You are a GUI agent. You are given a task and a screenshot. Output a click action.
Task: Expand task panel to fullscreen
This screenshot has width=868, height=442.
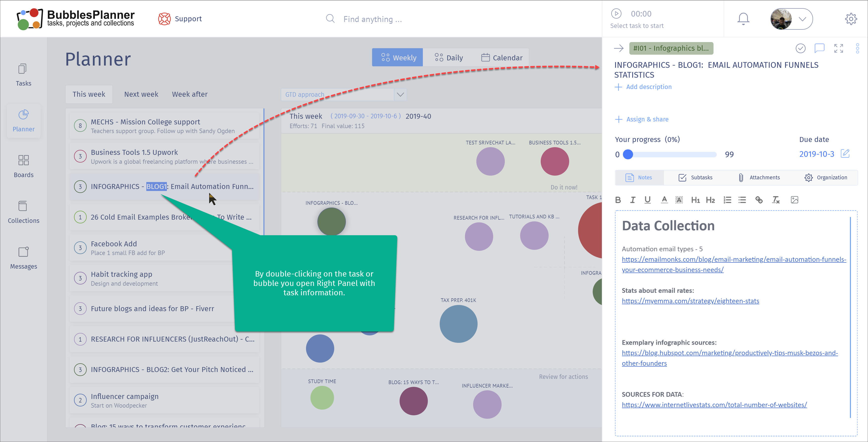tap(838, 48)
